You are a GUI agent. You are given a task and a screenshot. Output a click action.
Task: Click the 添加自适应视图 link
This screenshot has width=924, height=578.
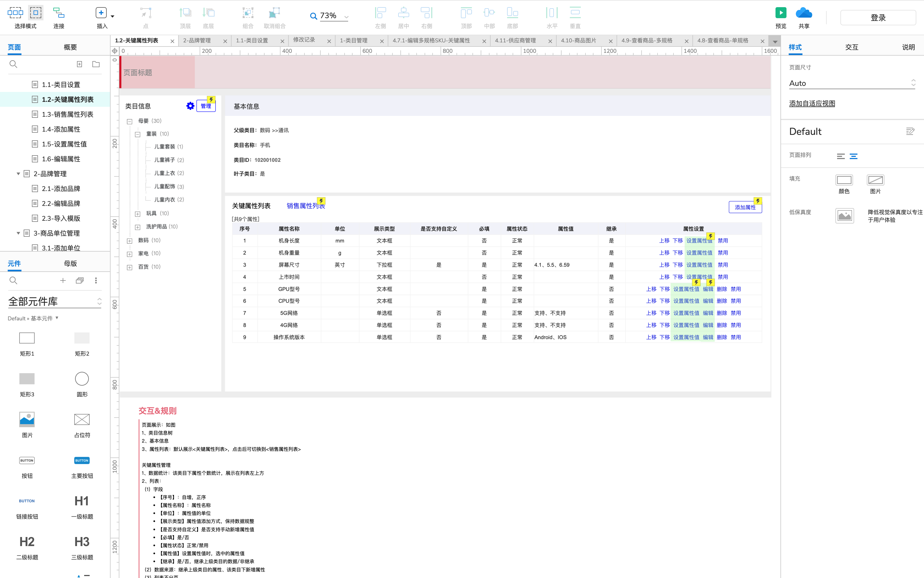tap(812, 103)
